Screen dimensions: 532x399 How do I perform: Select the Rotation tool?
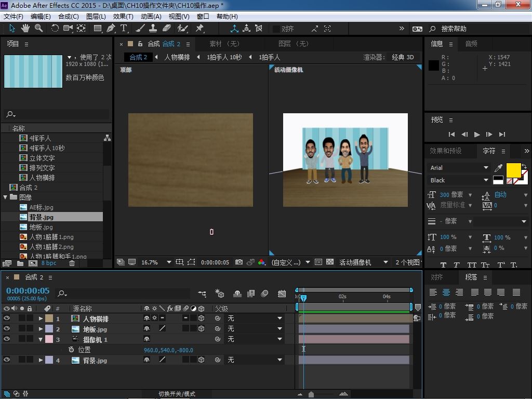coord(55,29)
